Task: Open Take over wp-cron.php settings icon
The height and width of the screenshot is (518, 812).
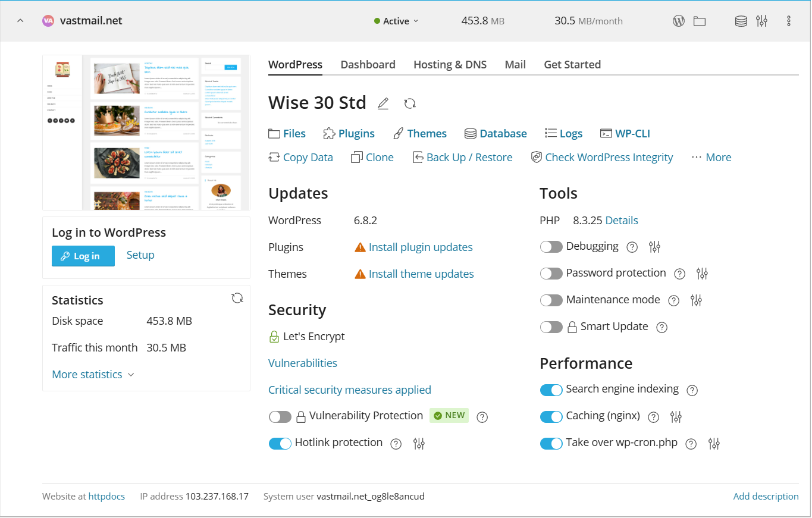Action: click(x=714, y=444)
